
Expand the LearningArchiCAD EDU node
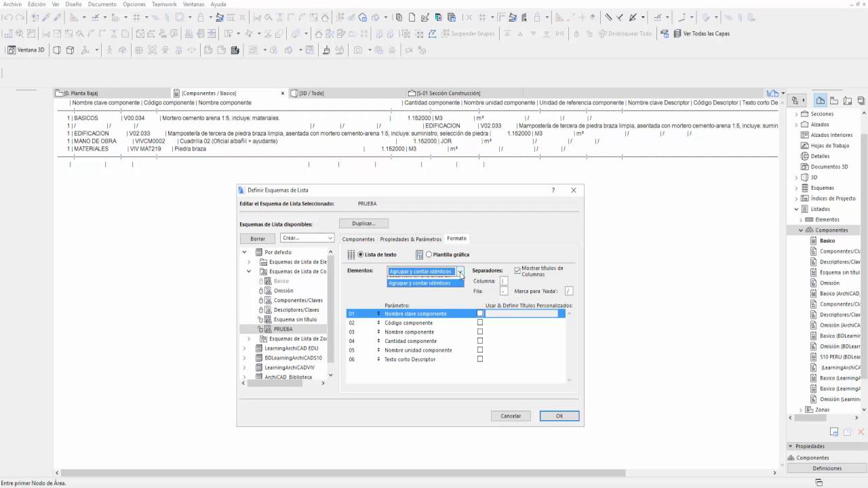pos(245,348)
